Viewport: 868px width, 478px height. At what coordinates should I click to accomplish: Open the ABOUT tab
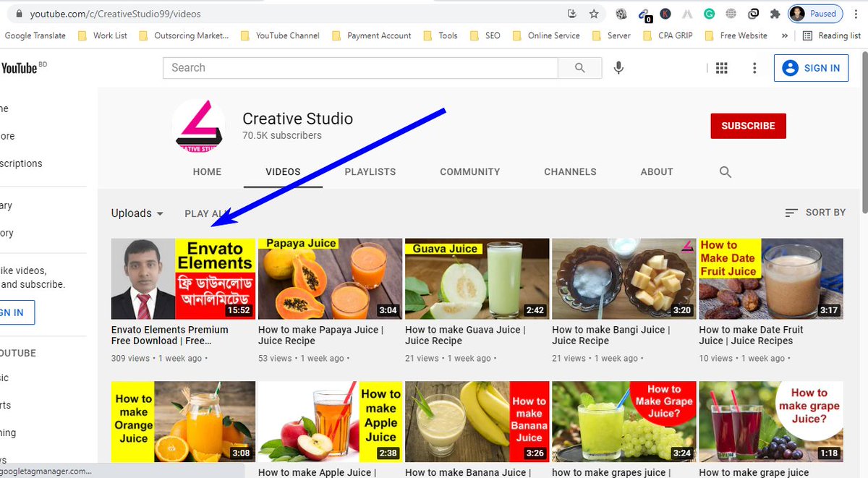pos(657,172)
